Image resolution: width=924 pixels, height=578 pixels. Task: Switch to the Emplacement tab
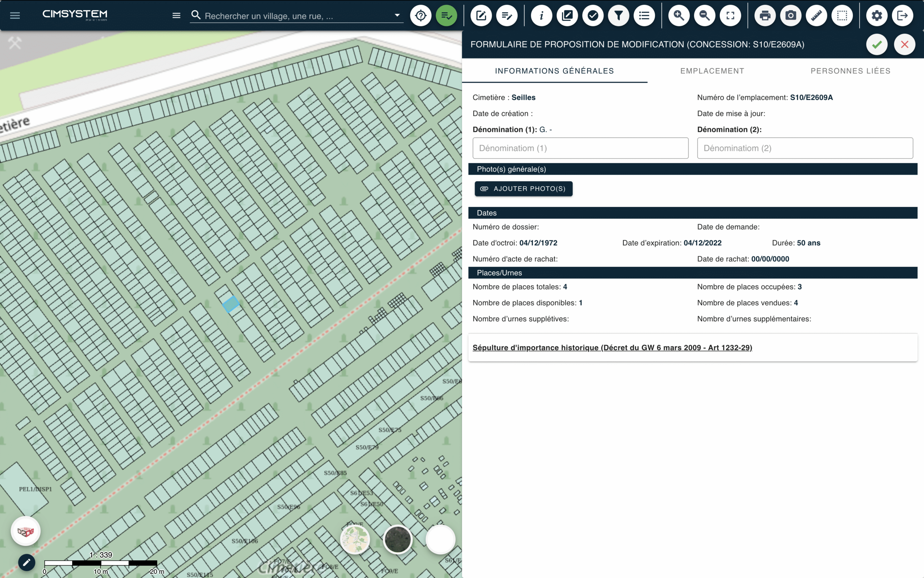coord(712,71)
